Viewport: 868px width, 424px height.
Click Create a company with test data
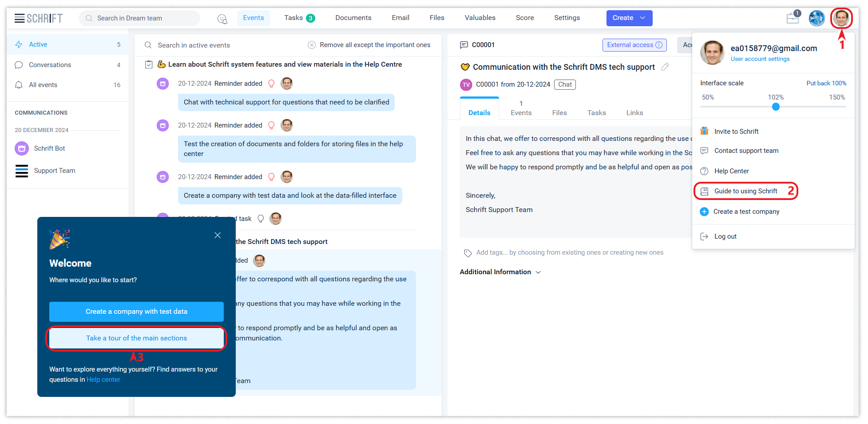[x=136, y=312]
